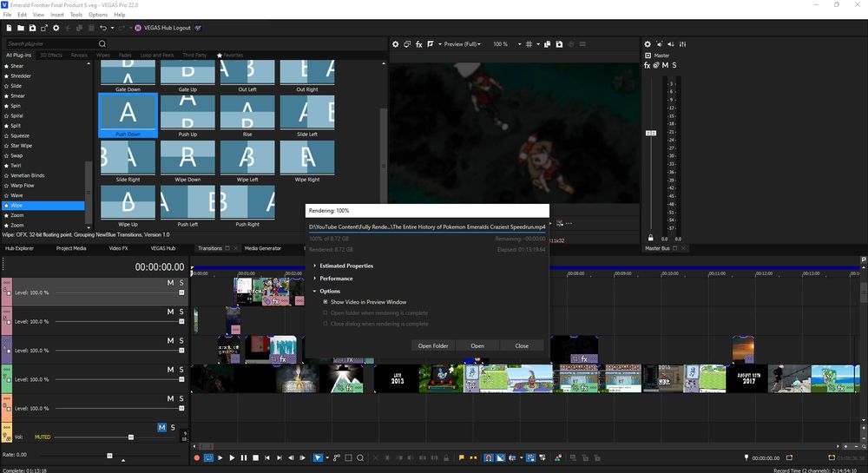Open the Tools menu

tap(76, 15)
